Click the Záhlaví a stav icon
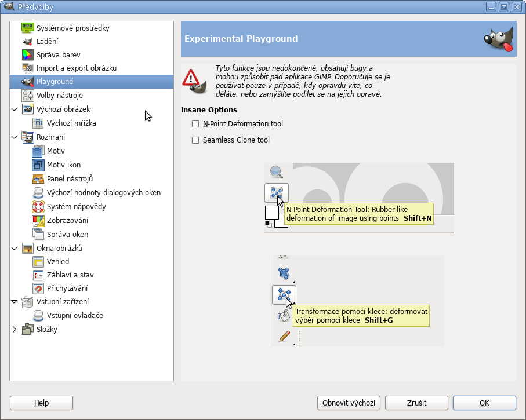The image size is (526, 420). click(38, 275)
